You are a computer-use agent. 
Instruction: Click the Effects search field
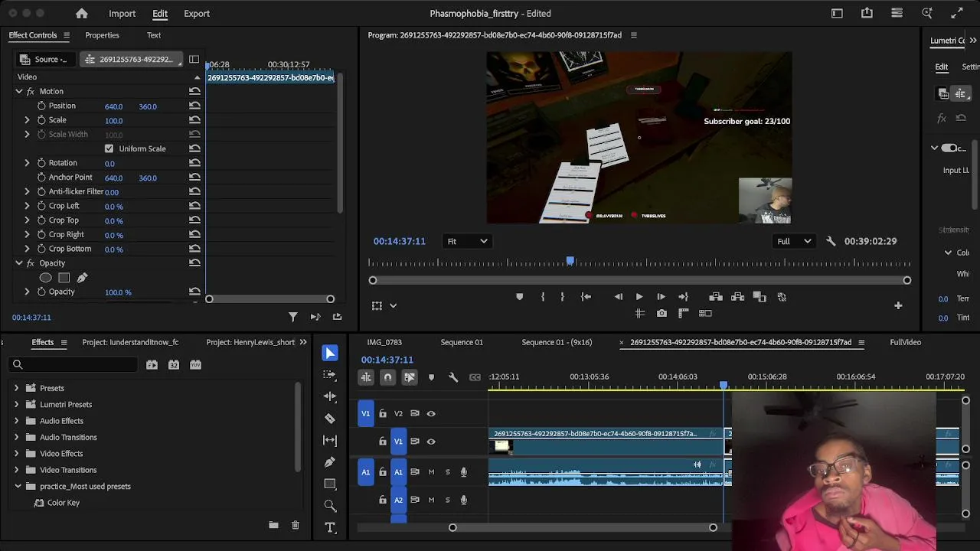pos(74,364)
